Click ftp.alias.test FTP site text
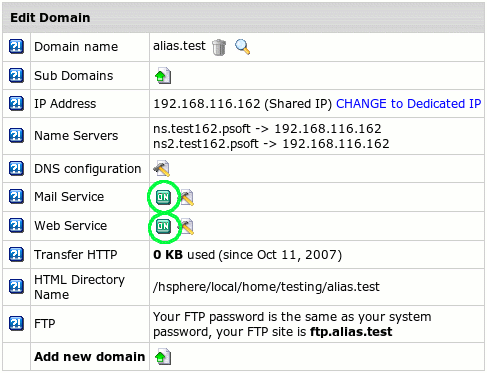The image size is (487, 373). 351,332
